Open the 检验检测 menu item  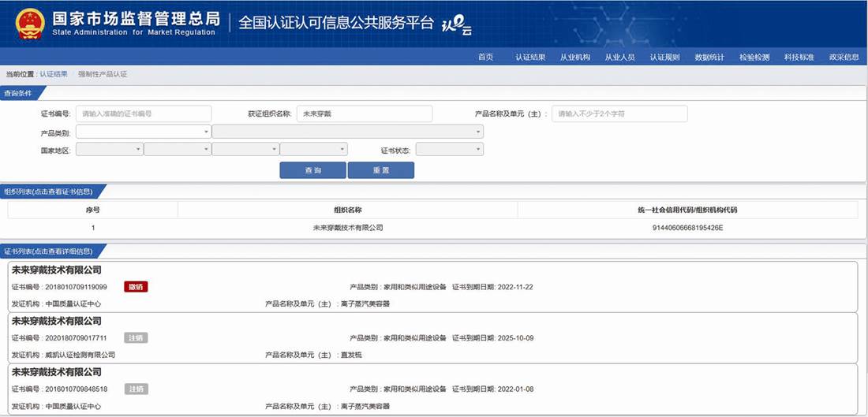click(x=754, y=57)
